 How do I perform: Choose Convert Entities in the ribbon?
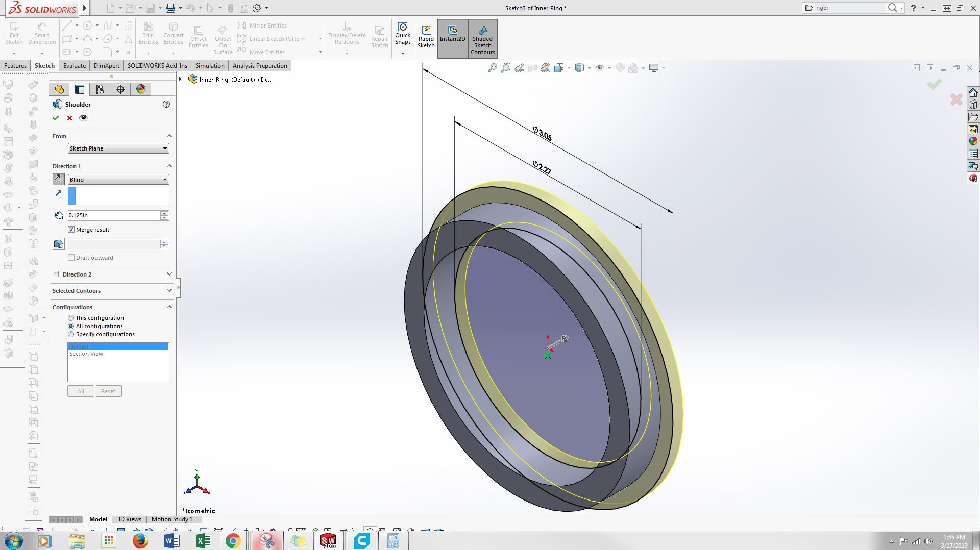click(x=174, y=33)
